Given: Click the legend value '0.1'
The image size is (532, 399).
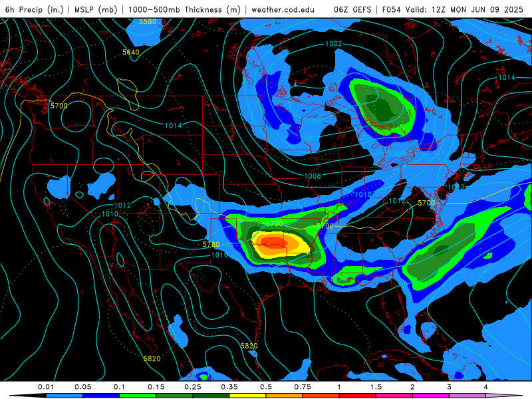Looking at the screenshot, I should click(x=119, y=387).
